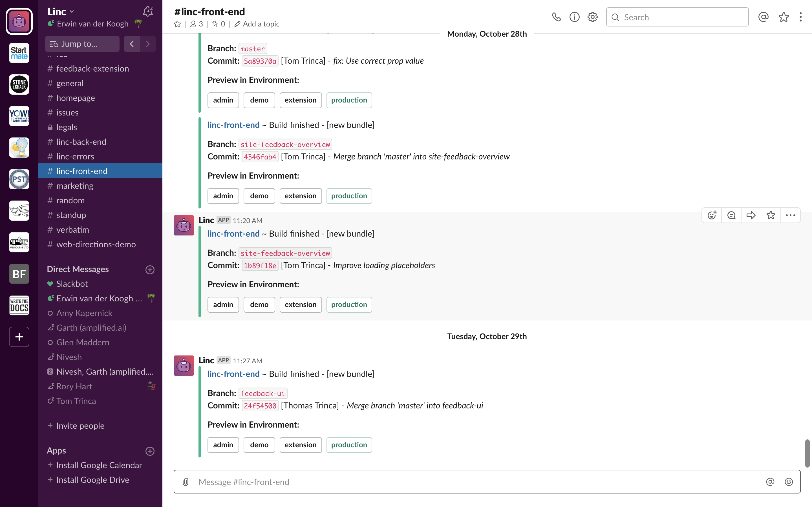Open channel details info icon
Screen dimensions: 812x507
coord(574,17)
